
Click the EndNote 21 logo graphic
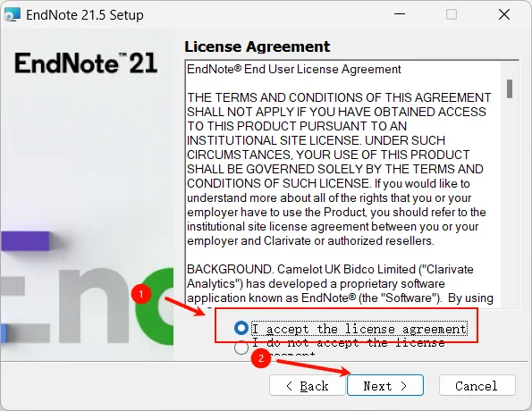click(86, 63)
